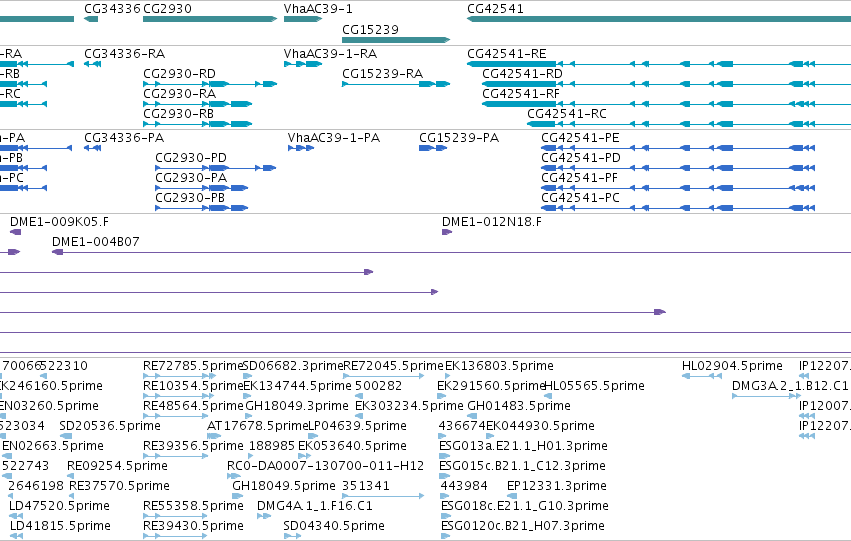Click the CG15239 gene label
The width and height of the screenshot is (851, 541).
[x=370, y=29]
